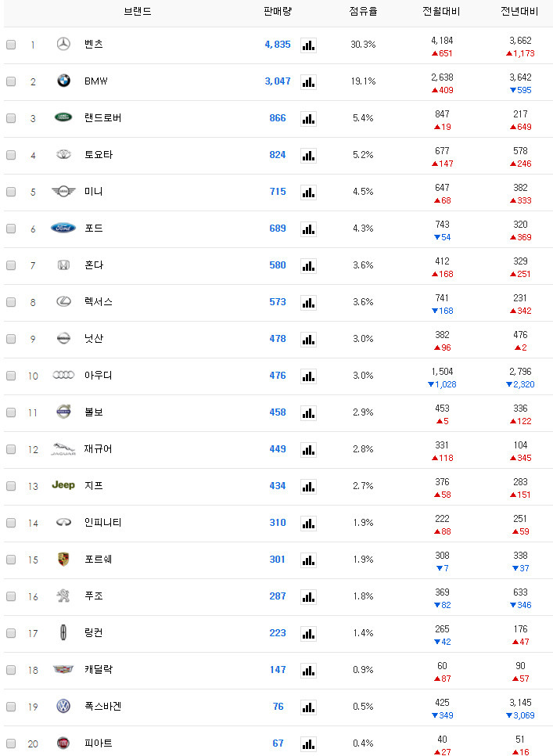Open the brand name 포르쉐
The height and width of the screenshot is (756, 553).
point(99,560)
